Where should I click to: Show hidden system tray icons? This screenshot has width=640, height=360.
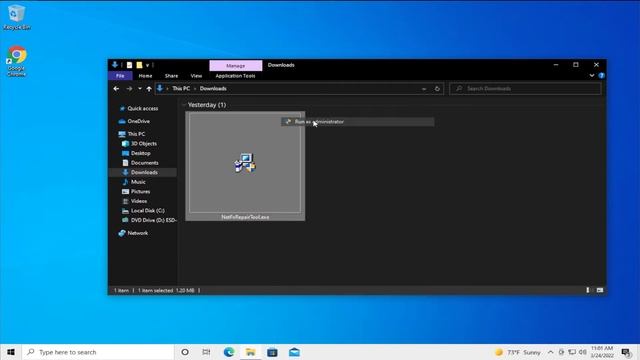(x=550, y=352)
